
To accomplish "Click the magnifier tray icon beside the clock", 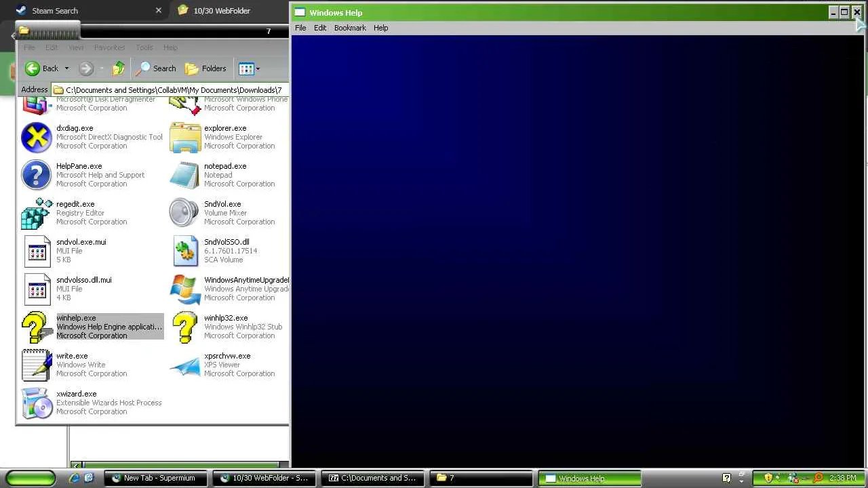I will tap(818, 478).
